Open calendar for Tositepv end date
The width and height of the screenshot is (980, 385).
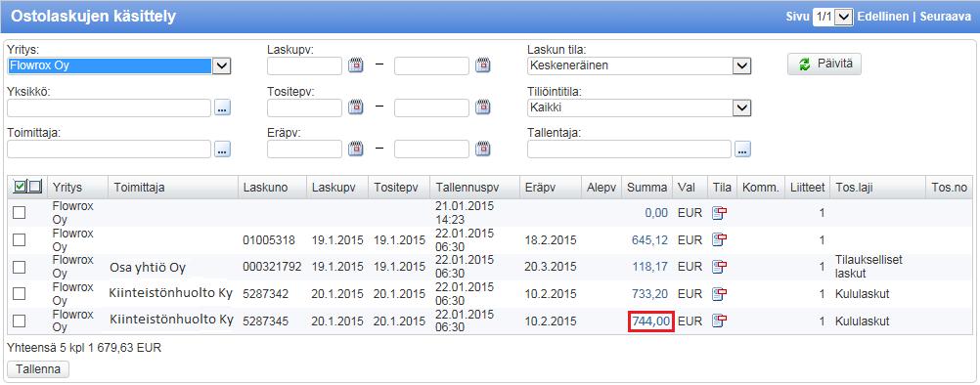click(x=482, y=107)
